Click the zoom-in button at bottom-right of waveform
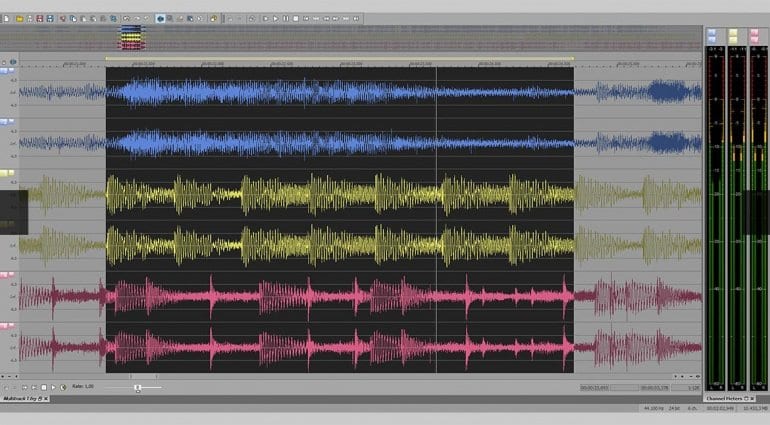The image size is (770, 425). click(x=682, y=376)
